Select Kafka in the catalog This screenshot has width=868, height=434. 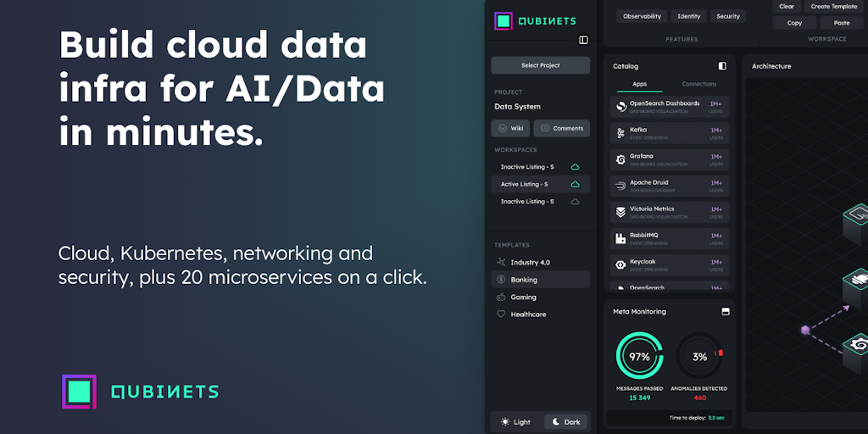coord(670,133)
